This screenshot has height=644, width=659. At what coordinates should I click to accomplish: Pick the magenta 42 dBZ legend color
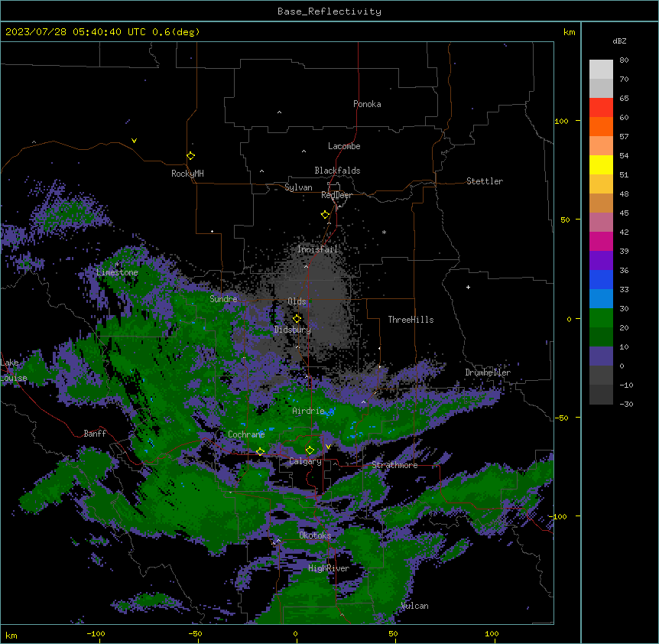point(601,241)
